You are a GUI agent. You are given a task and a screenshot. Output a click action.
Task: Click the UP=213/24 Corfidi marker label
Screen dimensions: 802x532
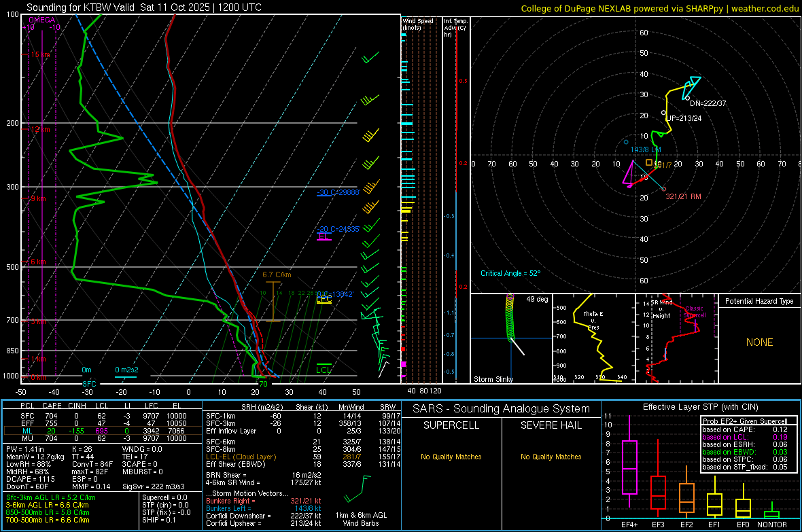684,118
